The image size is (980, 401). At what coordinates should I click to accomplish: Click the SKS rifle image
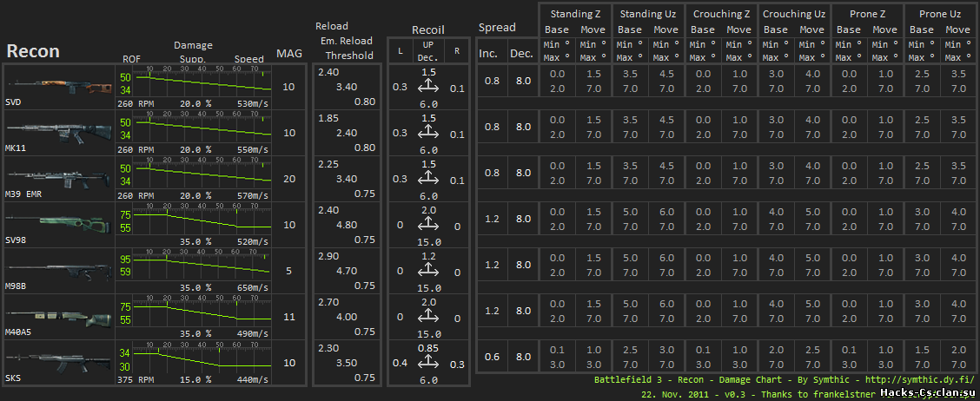[x=59, y=361]
